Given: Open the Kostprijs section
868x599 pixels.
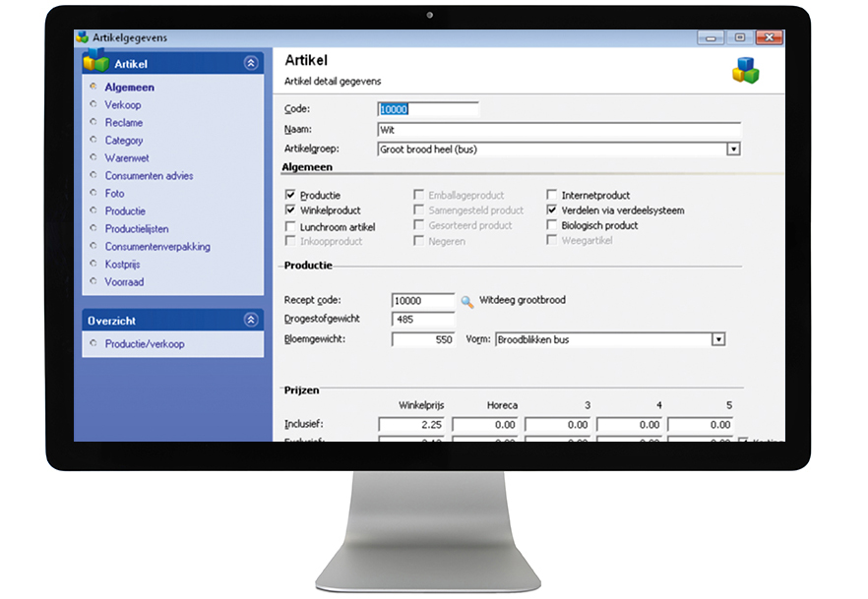Looking at the screenshot, I should pyautogui.click(x=122, y=265).
